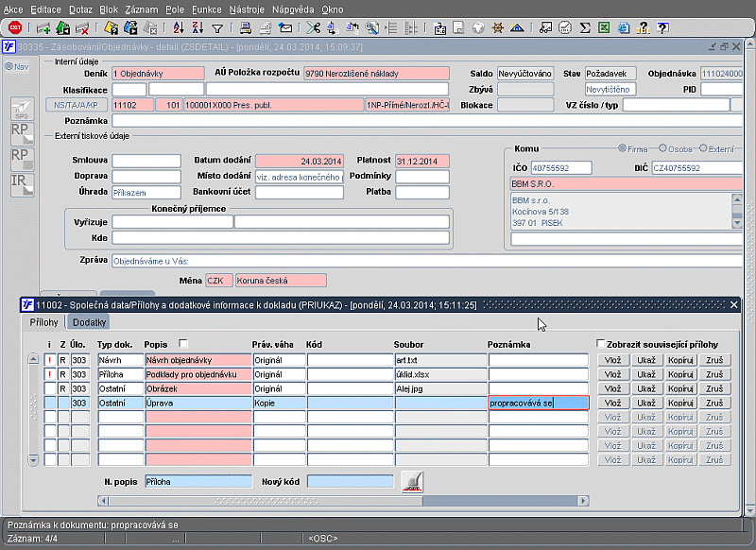Click Zruš button for Alej.jpg row
Viewport: 756px width, 550px height.
(714, 388)
